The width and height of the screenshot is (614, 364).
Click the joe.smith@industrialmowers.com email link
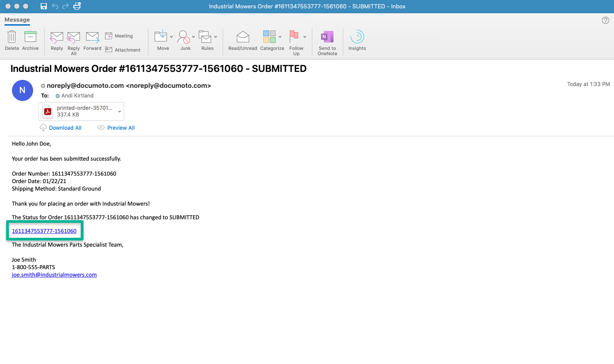(54, 275)
